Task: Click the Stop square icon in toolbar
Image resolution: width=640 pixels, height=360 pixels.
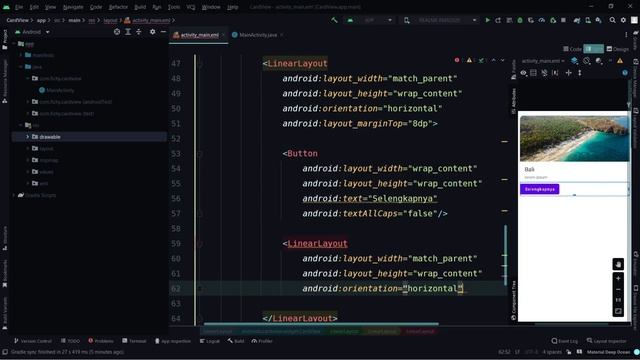Action: click(563, 20)
